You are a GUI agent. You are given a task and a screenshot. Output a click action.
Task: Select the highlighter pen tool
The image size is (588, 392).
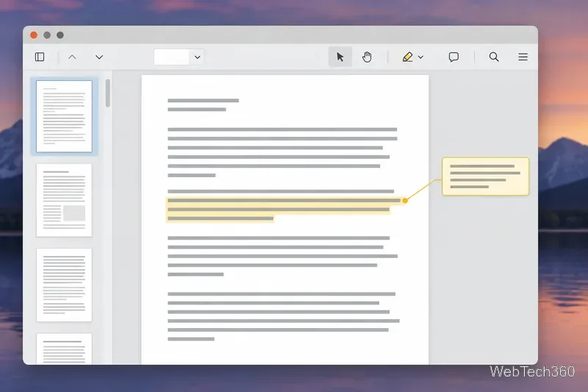(407, 57)
